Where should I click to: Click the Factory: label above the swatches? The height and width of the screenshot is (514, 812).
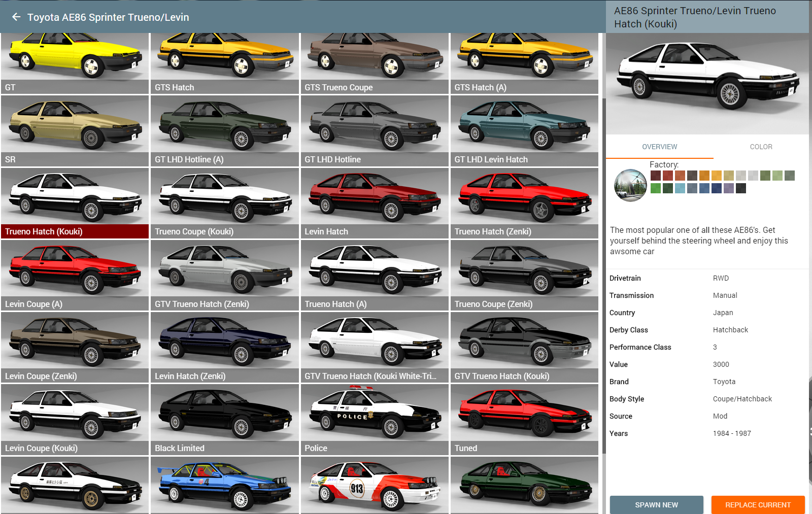pyautogui.click(x=664, y=164)
